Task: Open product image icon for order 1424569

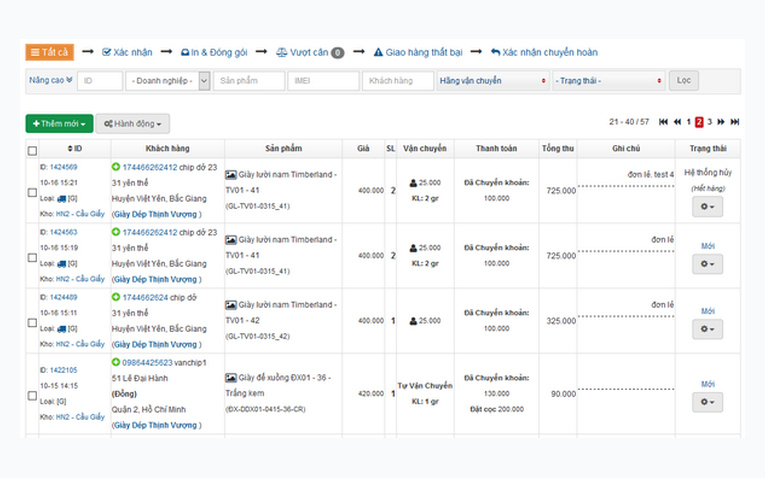Action: pyautogui.click(x=231, y=175)
